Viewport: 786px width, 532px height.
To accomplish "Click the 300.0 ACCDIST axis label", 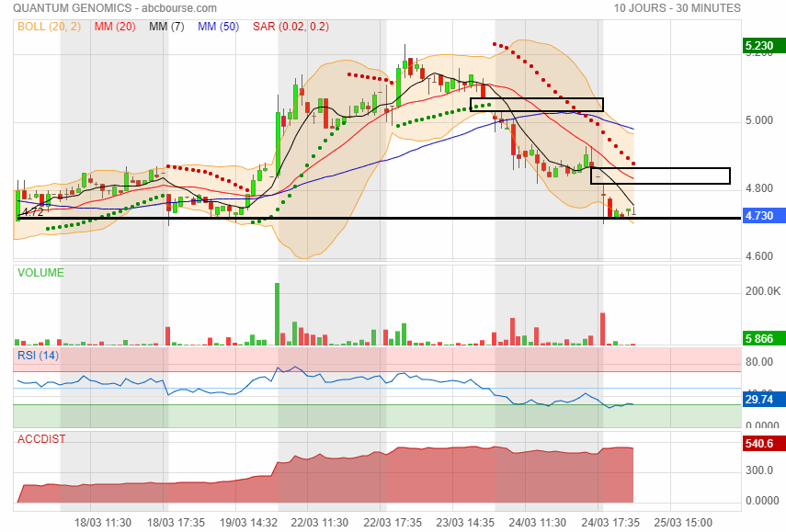I will point(759,470).
